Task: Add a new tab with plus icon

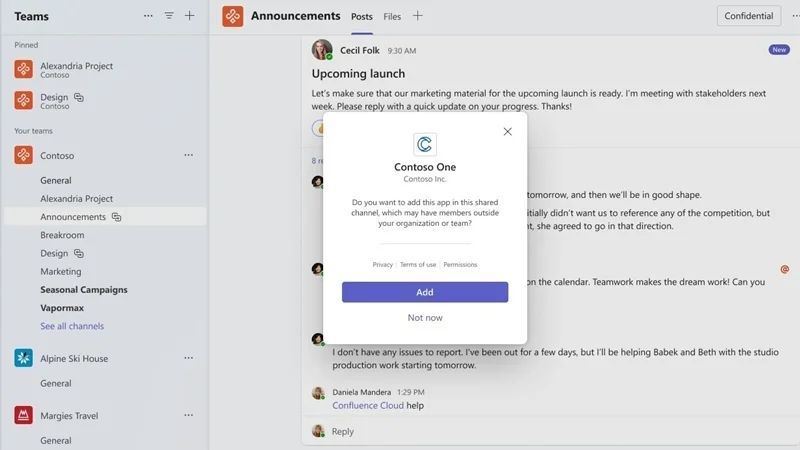Action: [x=417, y=16]
